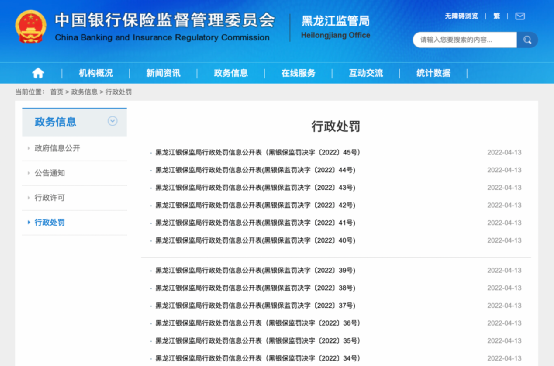Switch to traditional Chinese 繁 link
This screenshot has width=554, height=366.
click(x=496, y=16)
